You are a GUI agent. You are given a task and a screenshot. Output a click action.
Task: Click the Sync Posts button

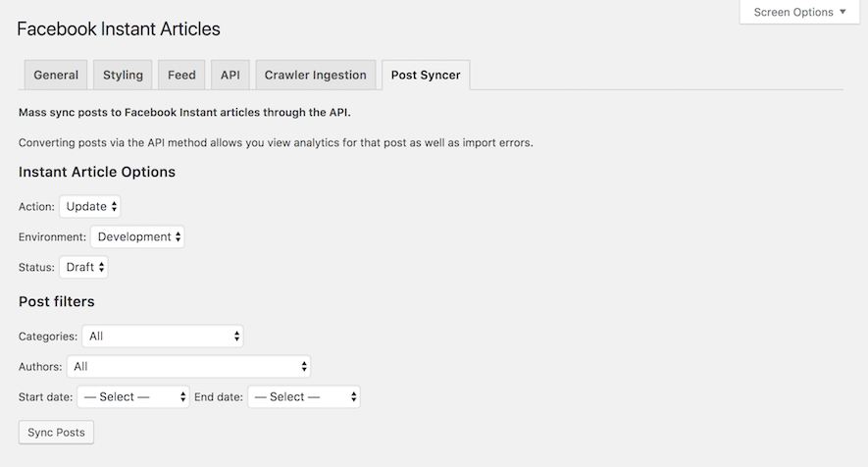[x=57, y=432]
